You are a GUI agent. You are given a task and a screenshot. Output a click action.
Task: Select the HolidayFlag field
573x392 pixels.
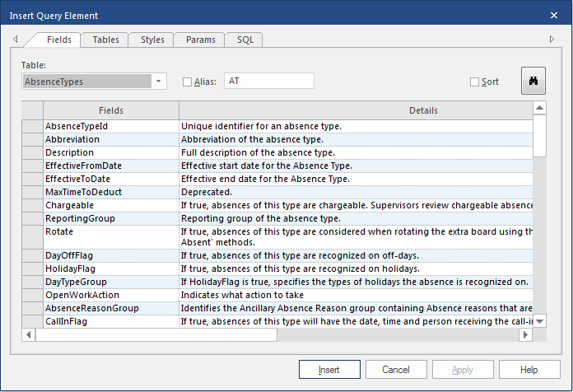(111, 268)
